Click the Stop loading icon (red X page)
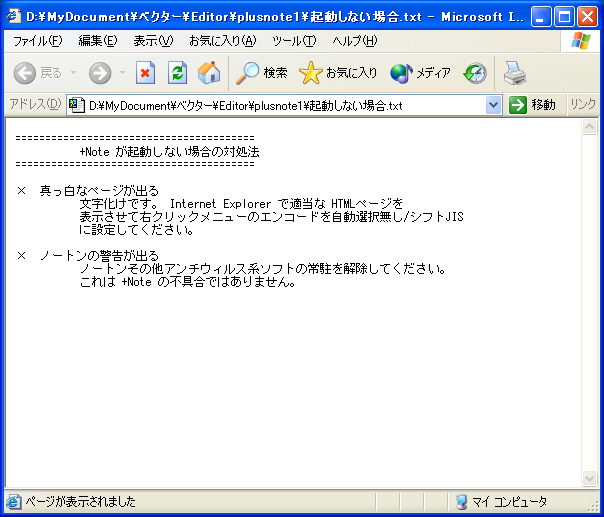Viewport: 604px width, 517px height. [x=145, y=72]
